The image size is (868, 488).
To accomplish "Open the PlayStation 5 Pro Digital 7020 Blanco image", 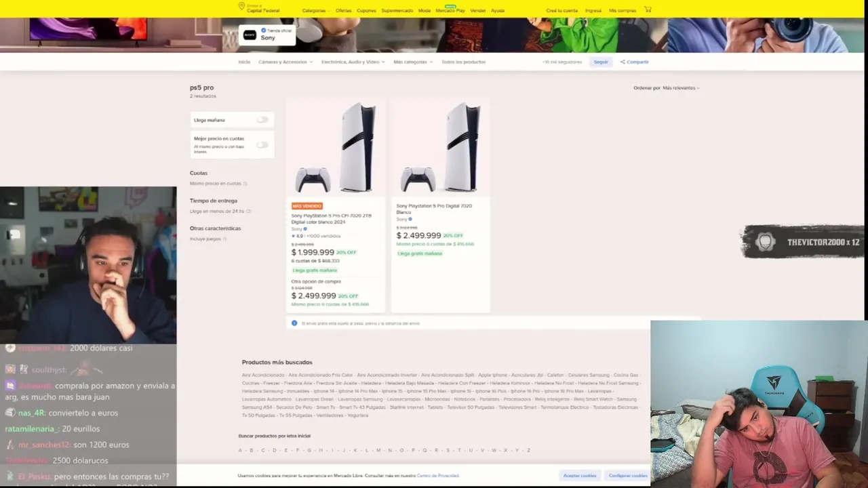I will [x=441, y=147].
